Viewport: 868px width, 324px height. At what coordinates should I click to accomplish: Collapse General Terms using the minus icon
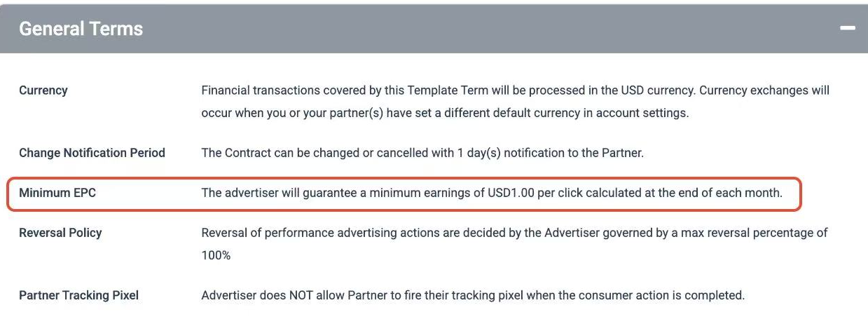coord(848,29)
